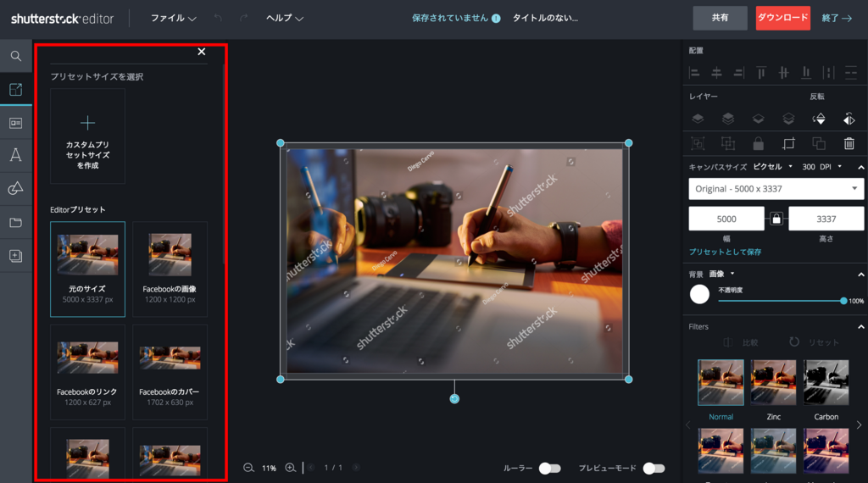Open the ピクセル unit dropdown
This screenshot has width=868, height=483.
coord(773,167)
